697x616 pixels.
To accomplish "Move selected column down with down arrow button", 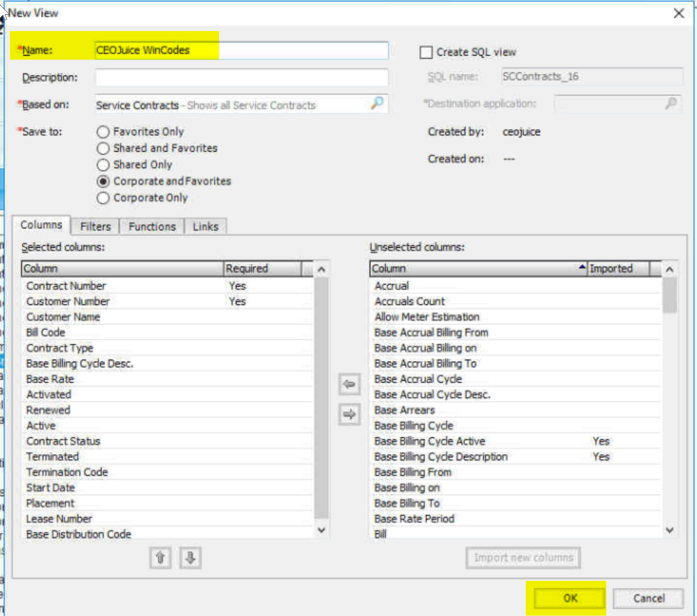I will (190, 558).
